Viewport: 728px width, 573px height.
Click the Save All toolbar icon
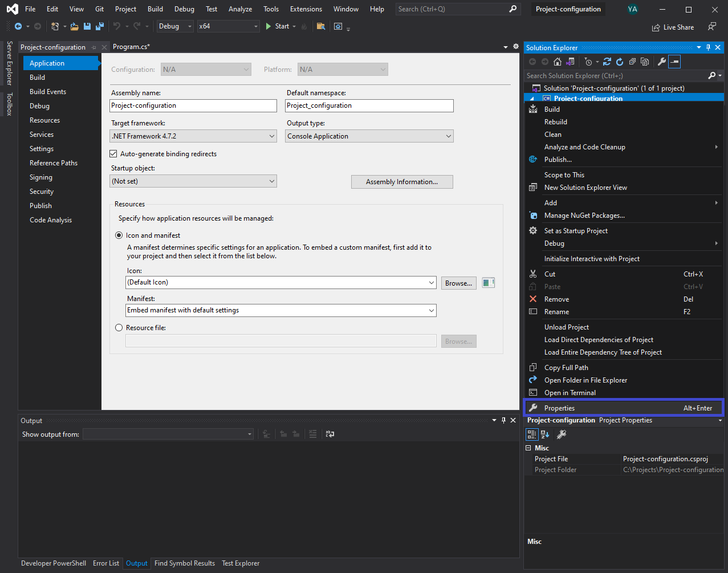pyautogui.click(x=99, y=26)
